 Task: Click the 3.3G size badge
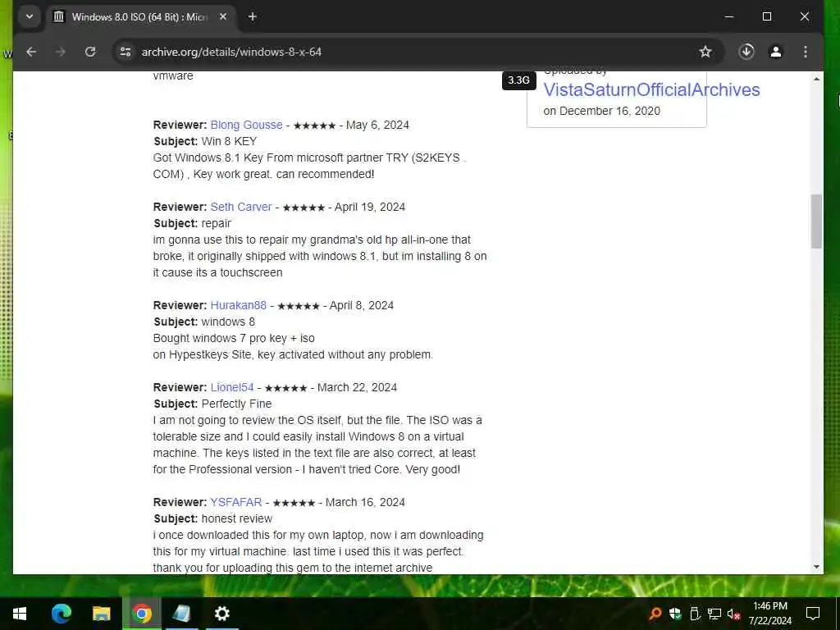pyautogui.click(x=518, y=80)
